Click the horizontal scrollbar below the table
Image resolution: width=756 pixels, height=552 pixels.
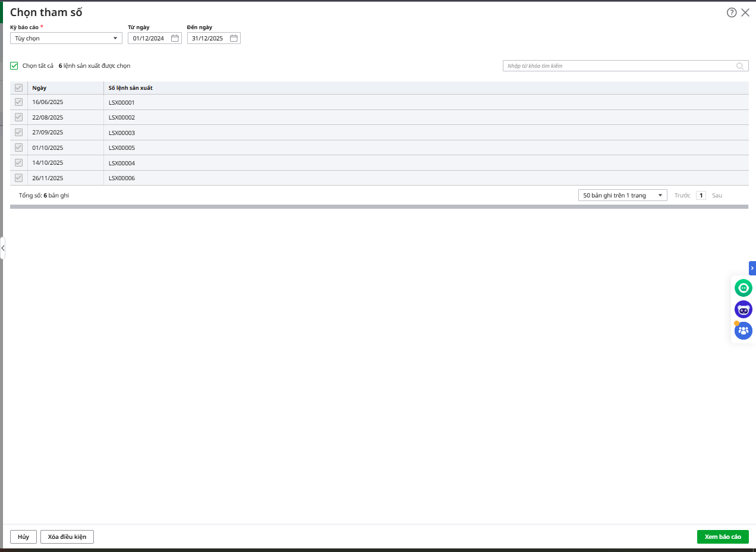[x=379, y=207]
